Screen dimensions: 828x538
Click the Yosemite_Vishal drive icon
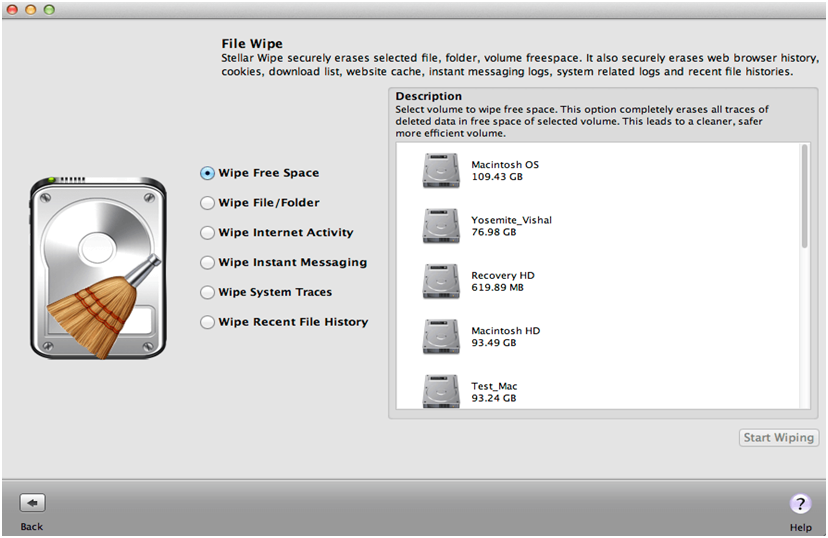[441, 226]
